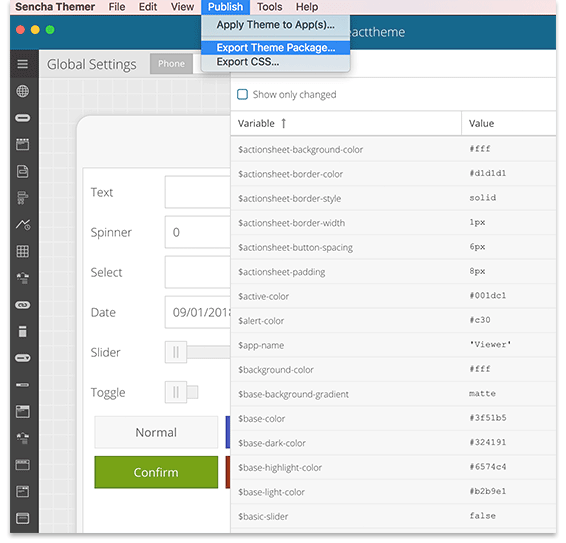Click the Global Settings title
Viewport: 566px width, 543px height.
[92, 64]
